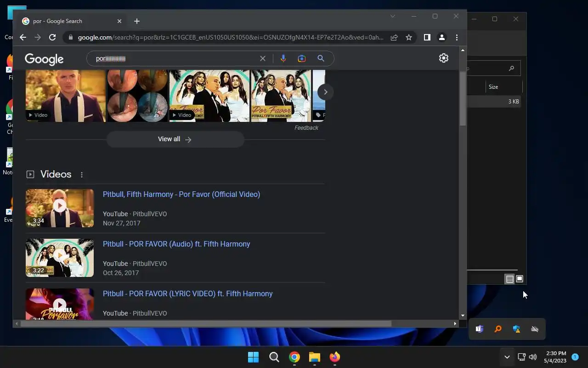Start voice search with microphone icon
The width and height of the screenshot is (588, 368).
tap(283, 58)
